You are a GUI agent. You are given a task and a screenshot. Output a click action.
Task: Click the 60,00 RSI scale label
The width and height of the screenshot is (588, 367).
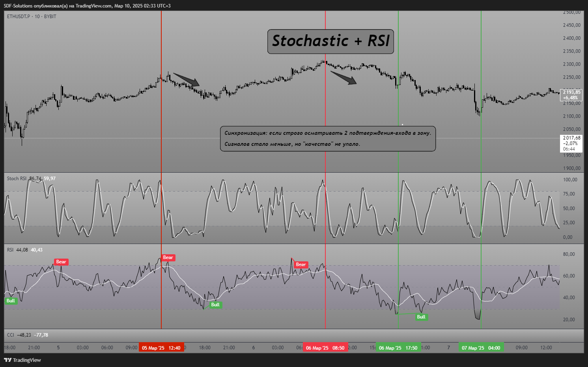tap(569, 276)
